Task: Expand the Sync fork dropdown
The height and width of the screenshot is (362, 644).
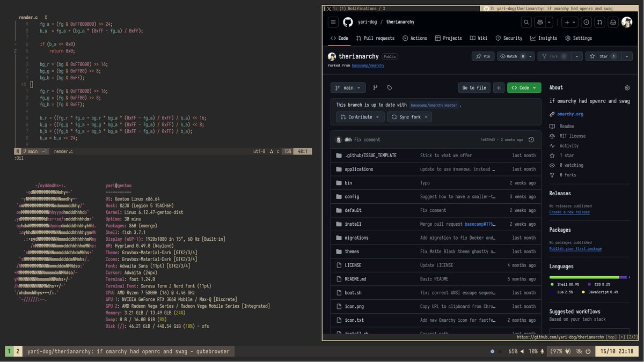Action: tap(409, 117)
